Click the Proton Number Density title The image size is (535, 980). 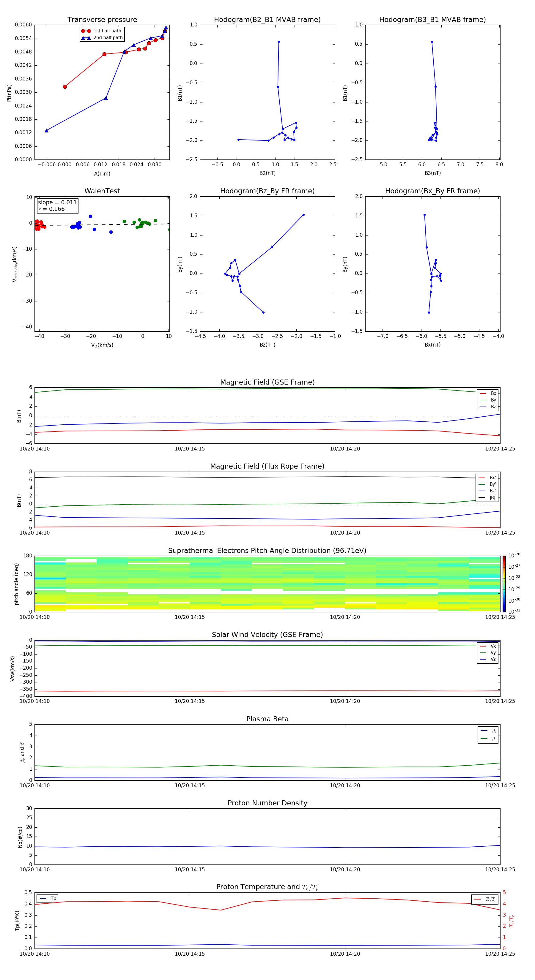tap(267, 803)
